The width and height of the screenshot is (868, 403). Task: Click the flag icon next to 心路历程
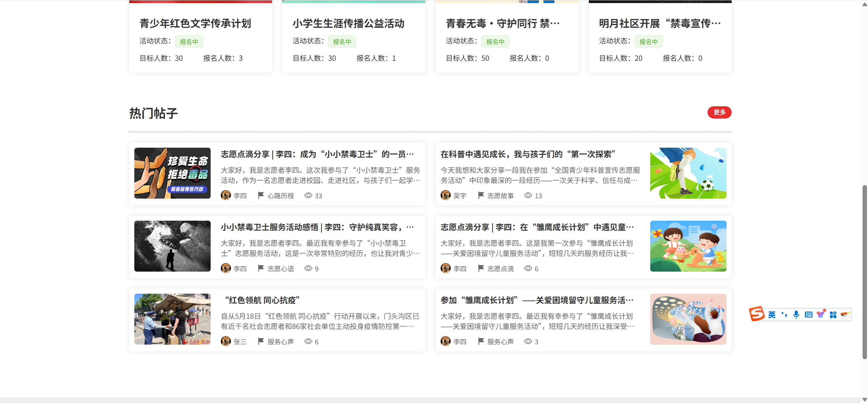tap(261, 195)
